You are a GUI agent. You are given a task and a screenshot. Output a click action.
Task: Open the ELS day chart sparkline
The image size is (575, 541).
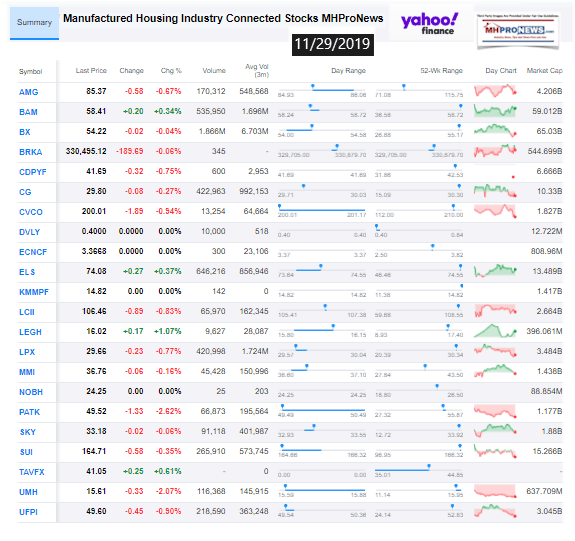pyautogui.click(x=495, y=271)
